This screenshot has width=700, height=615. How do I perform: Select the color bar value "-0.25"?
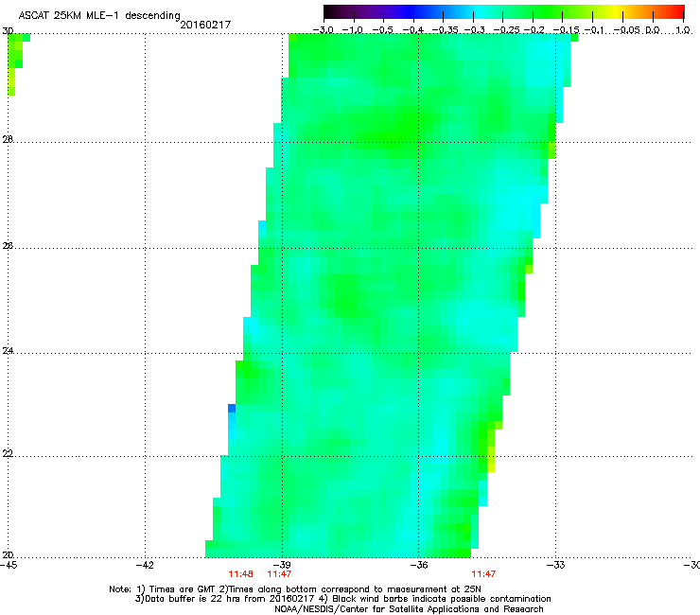pos(506,30)
